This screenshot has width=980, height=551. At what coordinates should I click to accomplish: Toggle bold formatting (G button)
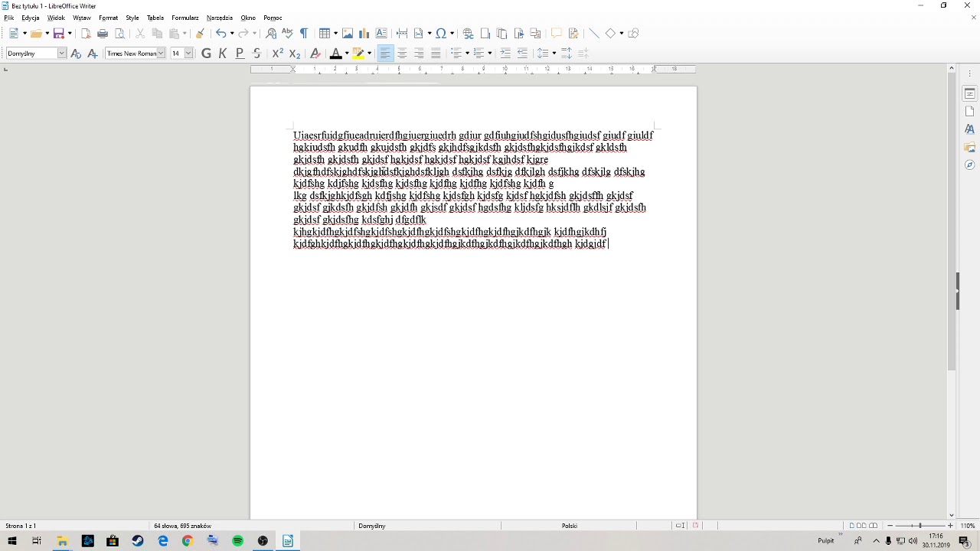206,54
